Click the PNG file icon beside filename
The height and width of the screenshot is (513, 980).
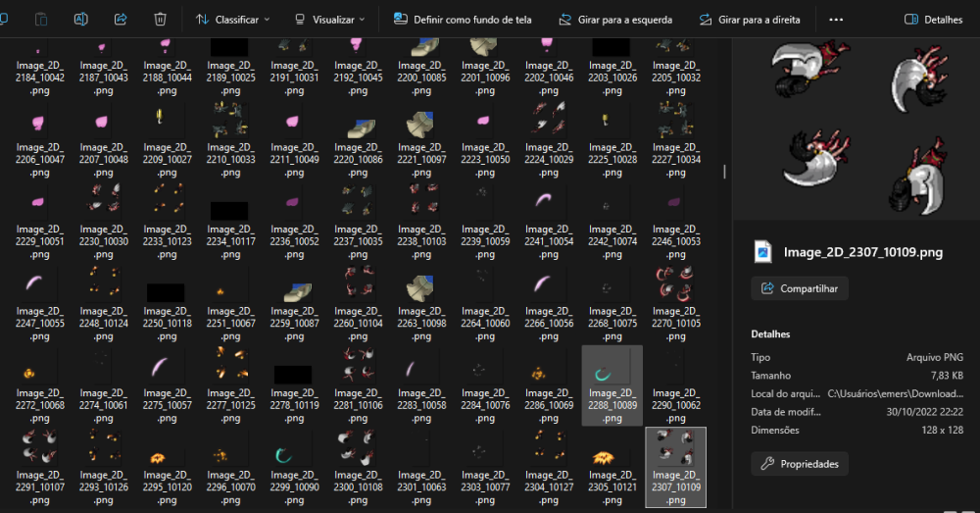[x=763, y=252]
